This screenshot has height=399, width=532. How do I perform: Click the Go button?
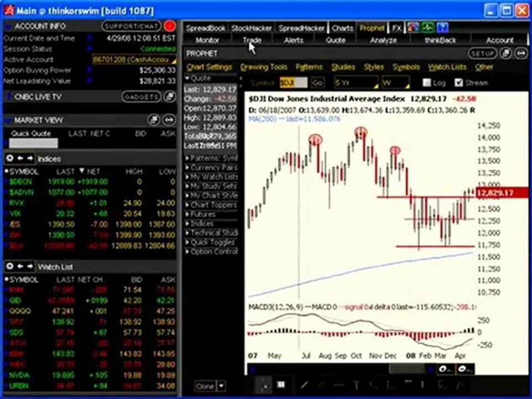coord(317,83)
